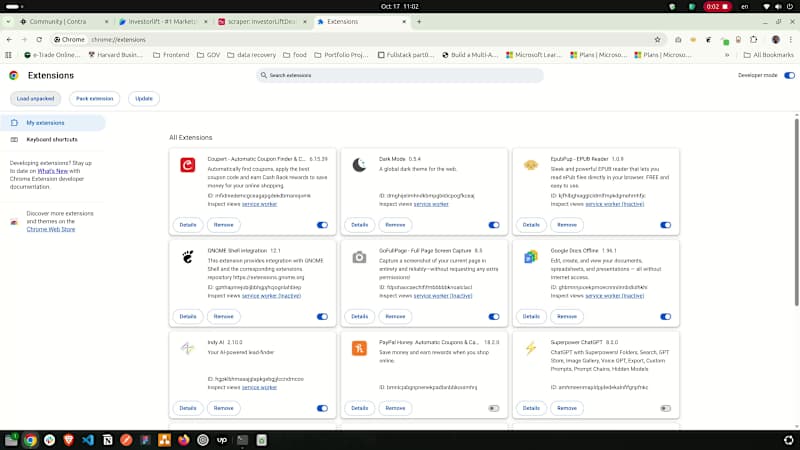Inspect Coupert service worker link

(x=259, y=204)
